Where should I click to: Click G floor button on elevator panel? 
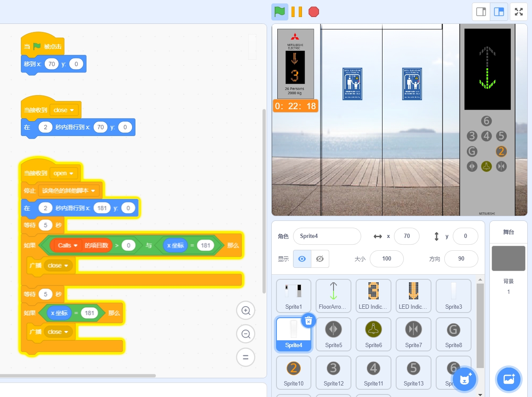coord(472,151)
